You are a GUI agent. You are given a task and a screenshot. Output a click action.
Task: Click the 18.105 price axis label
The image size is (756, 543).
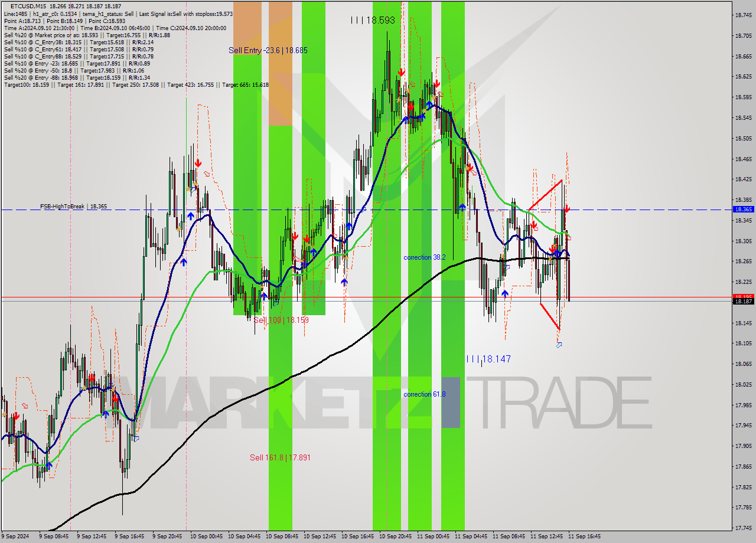tap(743, 344)
